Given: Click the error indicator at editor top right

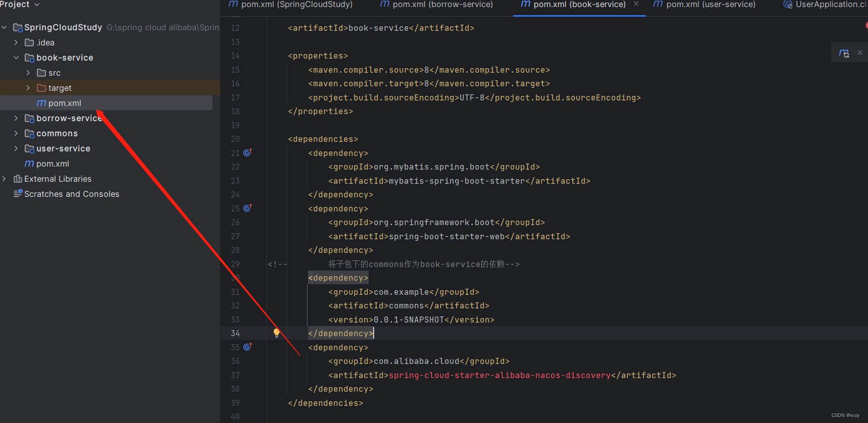Looking at the screenshot, I should tap(866, 25).
